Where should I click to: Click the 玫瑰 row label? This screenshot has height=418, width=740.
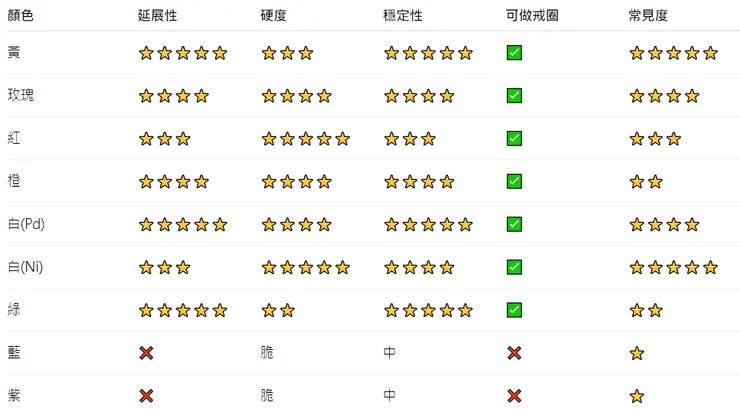tap(20, 96)
